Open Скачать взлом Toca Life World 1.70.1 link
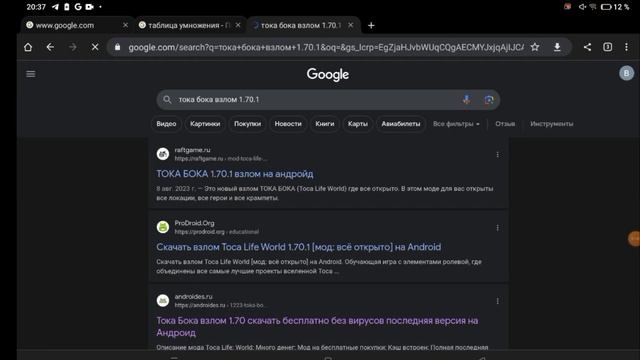 (298, 247)
